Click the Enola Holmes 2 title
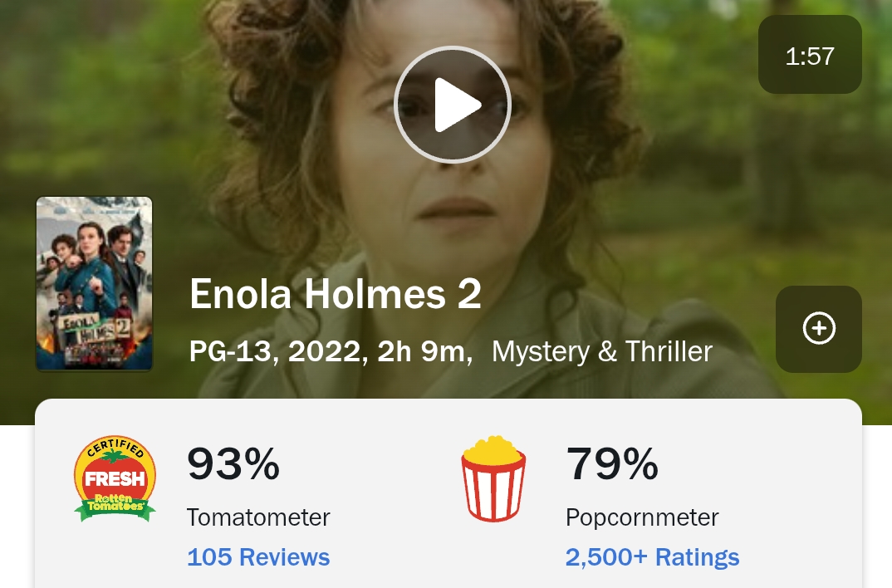Image resolution: width=892 pixels, height=588 pixels. click(336, 294)
